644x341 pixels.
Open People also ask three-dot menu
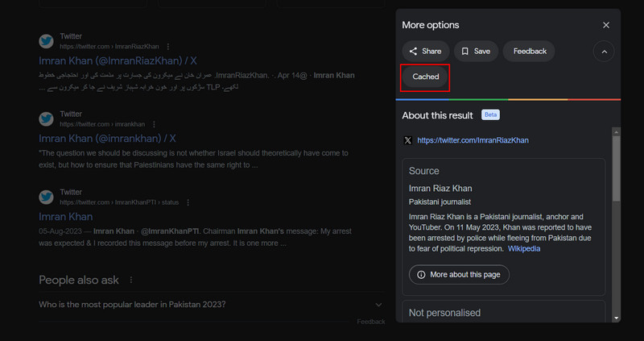click(131, 280)
